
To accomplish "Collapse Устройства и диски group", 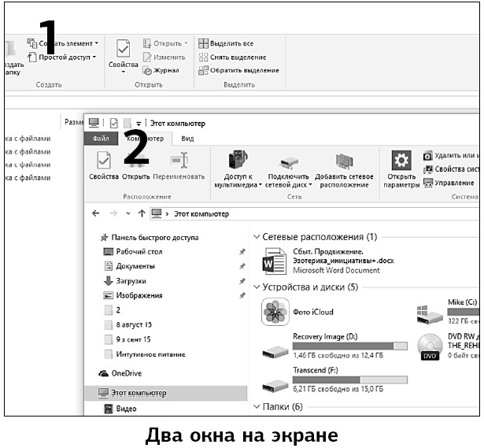I will pos(257,287).
